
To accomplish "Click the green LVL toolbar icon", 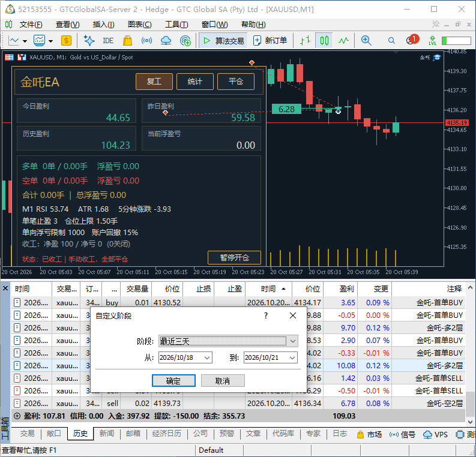I will [x=432, y=40].
